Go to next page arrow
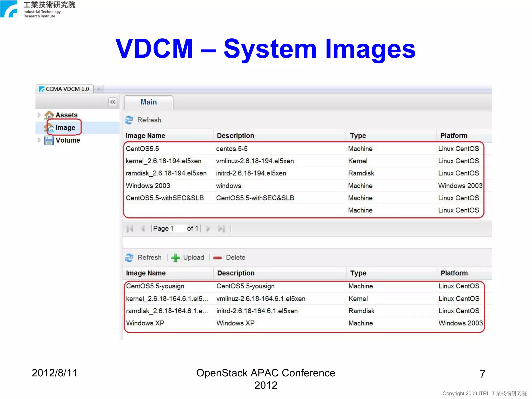532x399 pixels. click(208, 229)
